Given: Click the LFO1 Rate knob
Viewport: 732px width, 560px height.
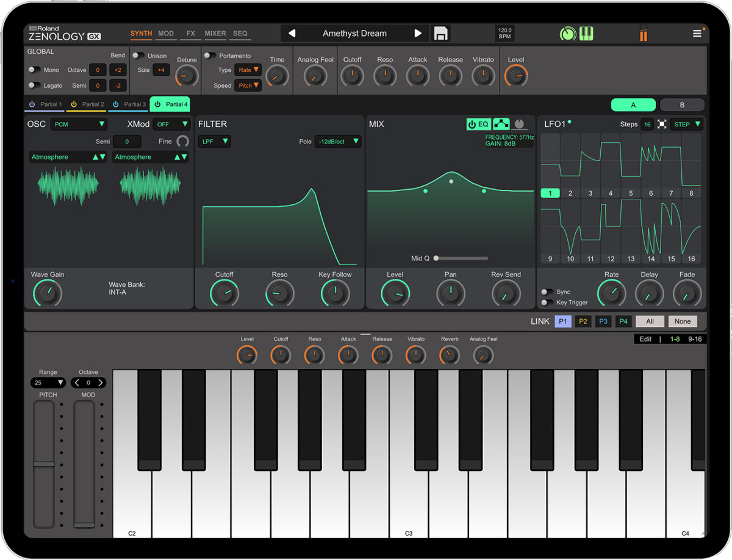Looking at the screenshot, I should click(x=611, y=293).
